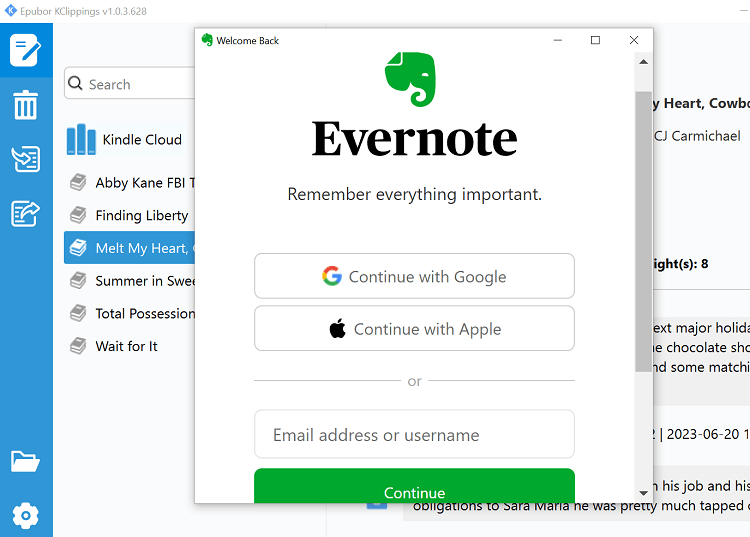Click the Welcome Back dialog elephant icon
The image size is (750, 537).
(x=207, y=40)
